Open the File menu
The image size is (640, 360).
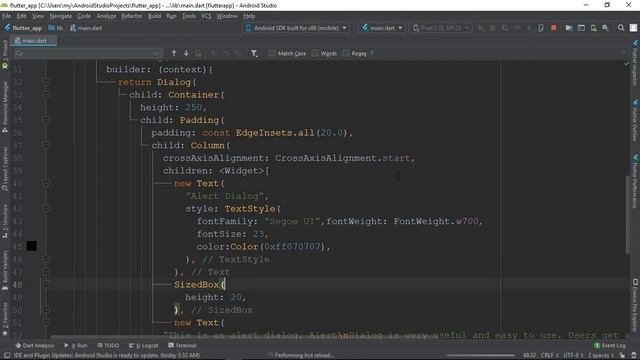(x=7, y=16)
